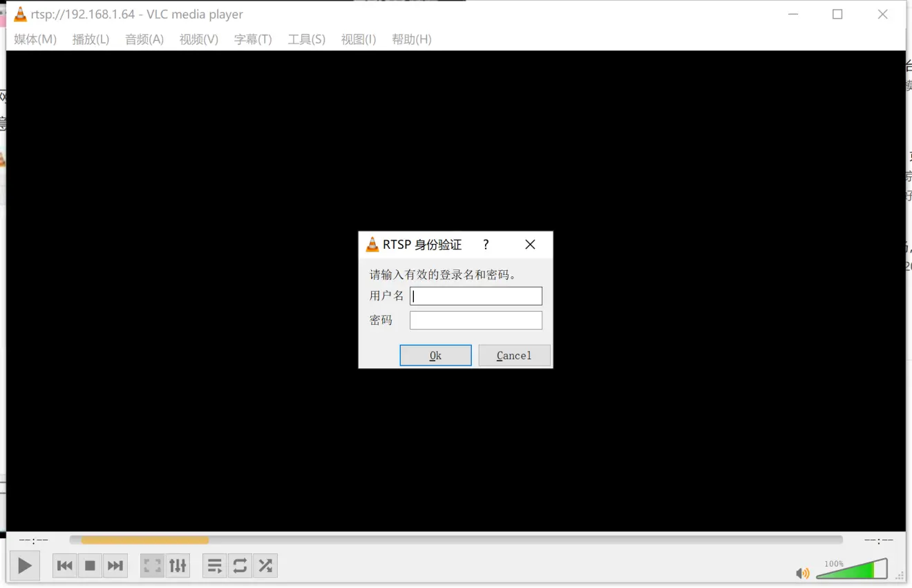Open the 音频(A) menu
Screen dimensions: 912x588
[144, 39]
